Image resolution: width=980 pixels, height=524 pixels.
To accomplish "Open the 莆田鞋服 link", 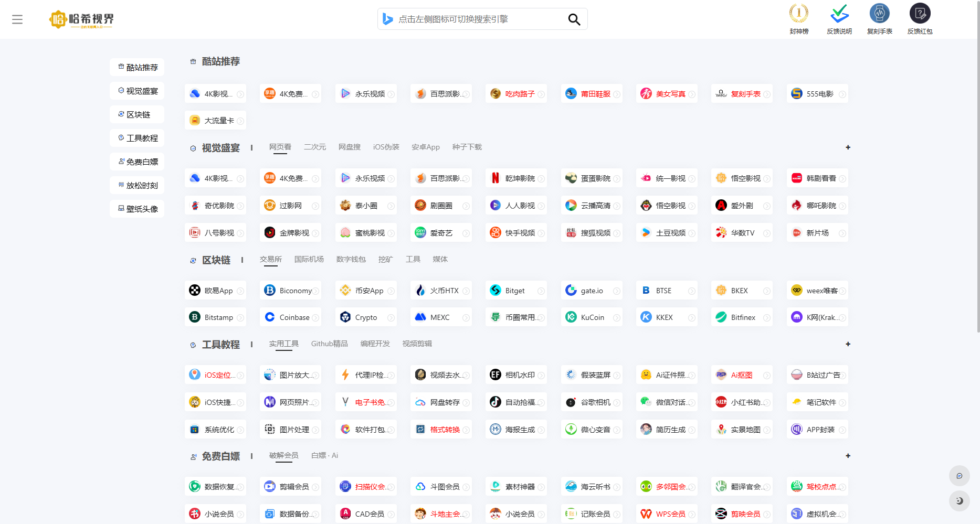I will pos(592,94).
